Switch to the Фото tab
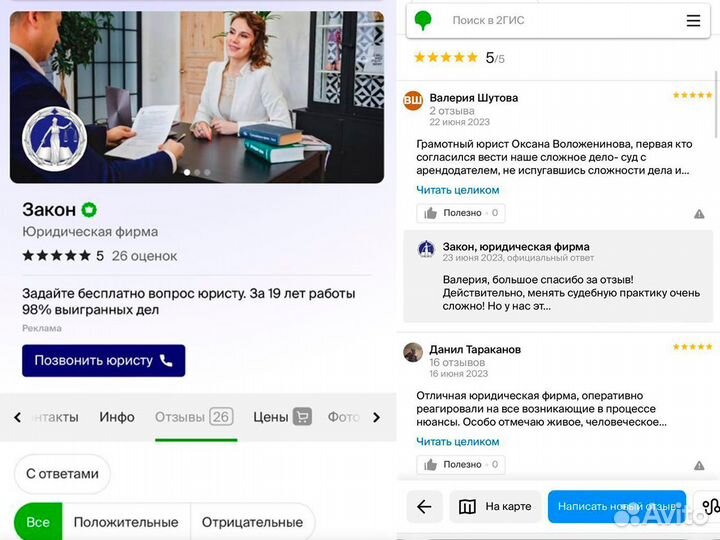720x540 pixels. [343, 417]
